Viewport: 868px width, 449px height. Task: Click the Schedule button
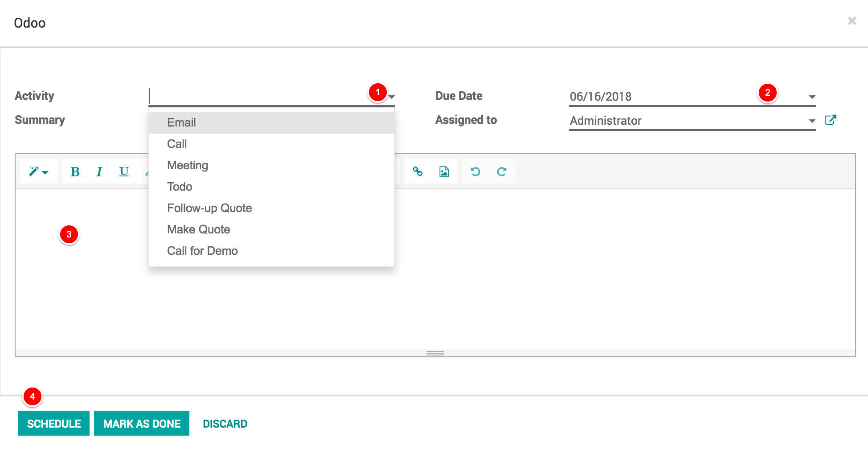click(54, 423)
